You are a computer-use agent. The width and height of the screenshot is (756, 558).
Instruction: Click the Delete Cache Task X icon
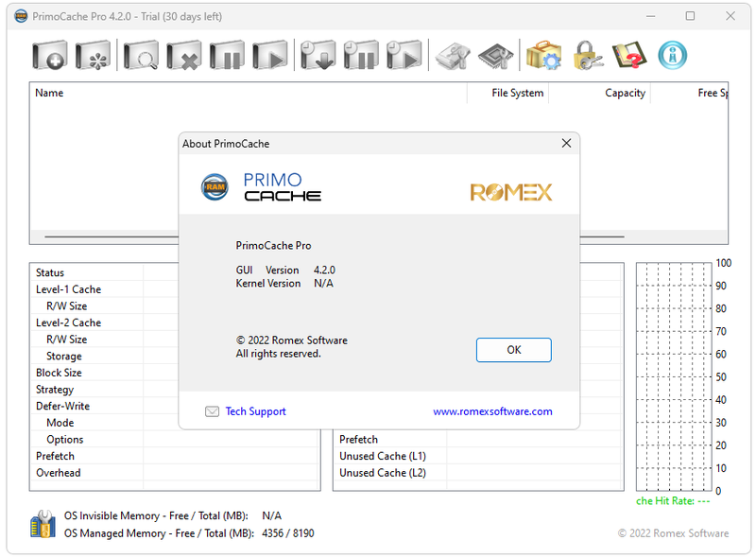183,55
